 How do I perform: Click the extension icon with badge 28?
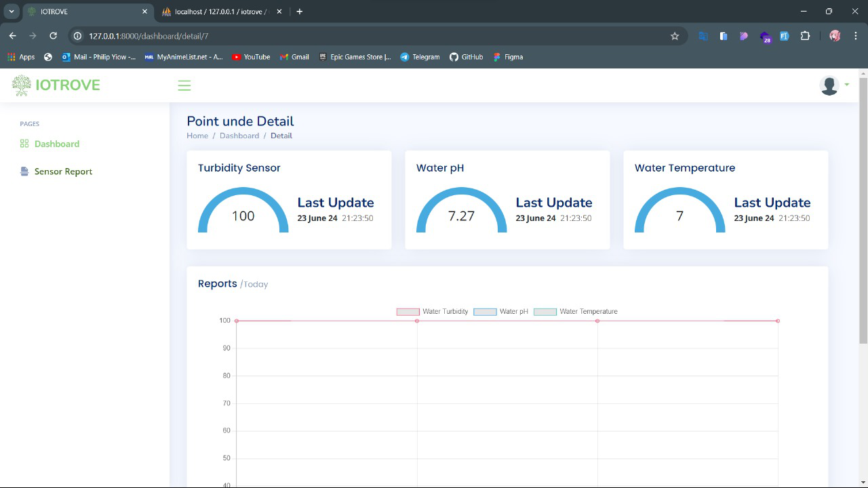pyautogui.click(x=765, y=37)
